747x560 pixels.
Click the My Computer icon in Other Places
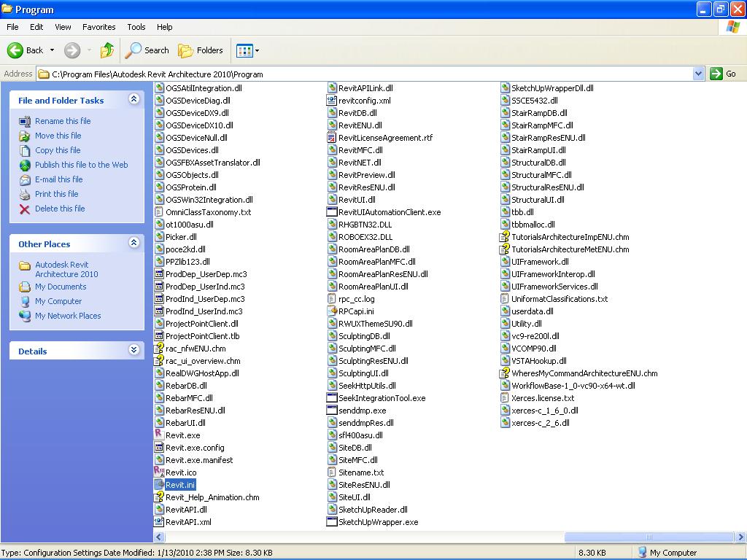click(25, 301)
